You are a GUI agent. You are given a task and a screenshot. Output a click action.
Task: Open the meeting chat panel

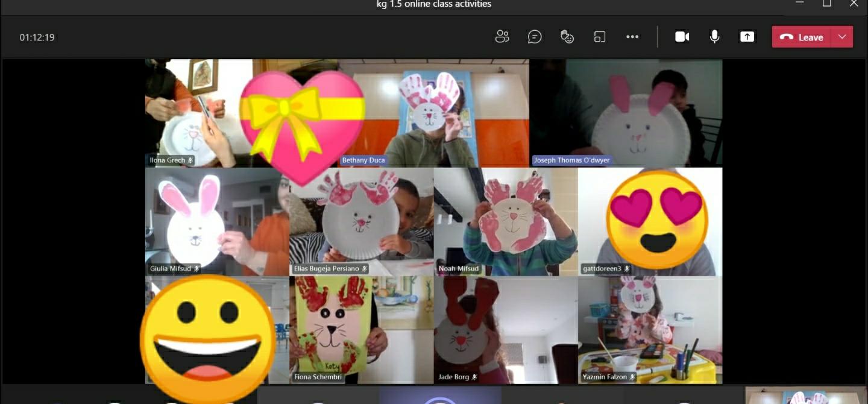[534, 37]
